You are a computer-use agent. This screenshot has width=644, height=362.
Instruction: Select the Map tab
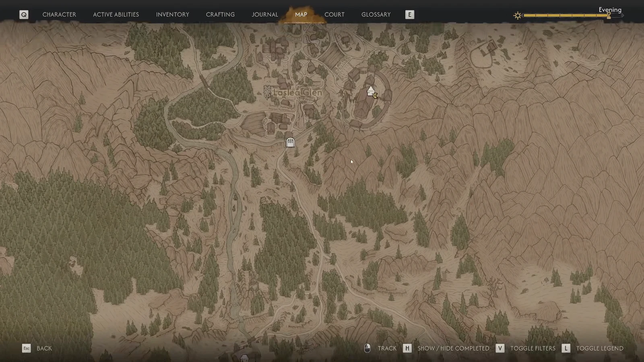pyautogui.click(x=301, y=14)
